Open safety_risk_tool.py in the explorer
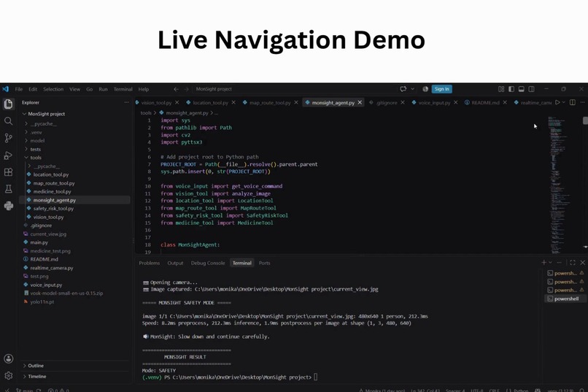 pos(53,208)
